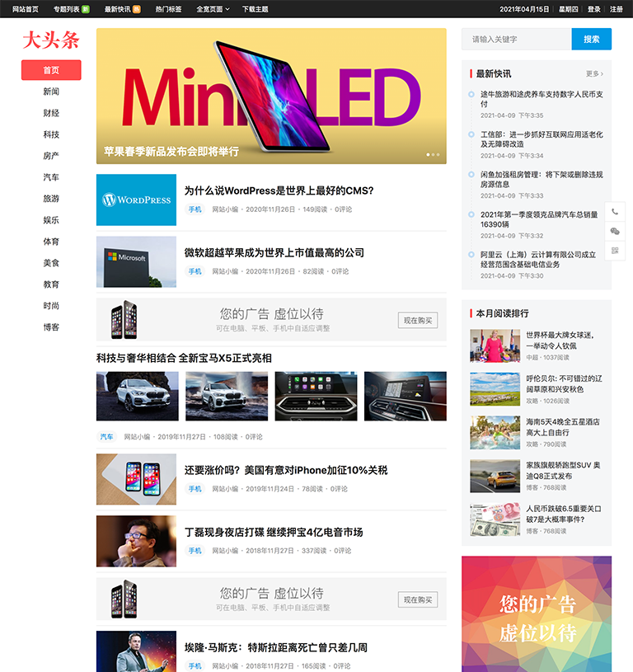Screen dimensions: 633x672
Task: Click 更多 arrow in 最新快讯 panel
Action: click(594, 74)
